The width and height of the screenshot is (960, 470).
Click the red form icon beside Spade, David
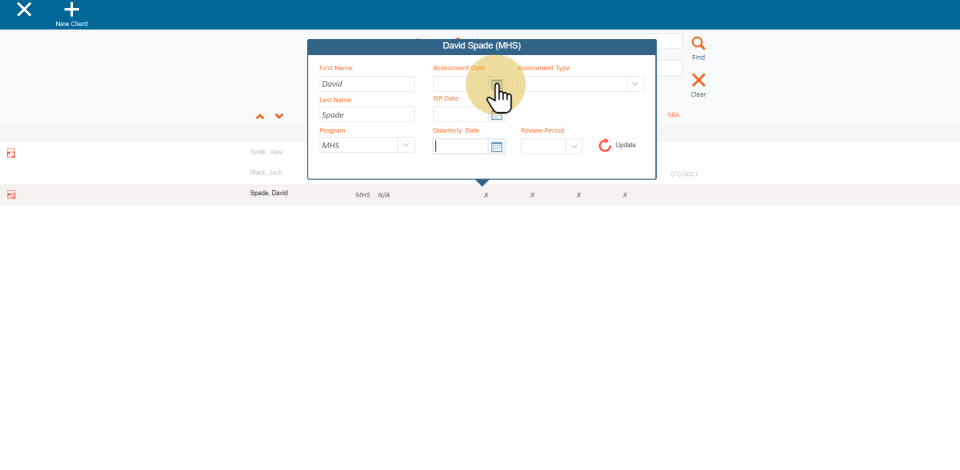point(11,194)
